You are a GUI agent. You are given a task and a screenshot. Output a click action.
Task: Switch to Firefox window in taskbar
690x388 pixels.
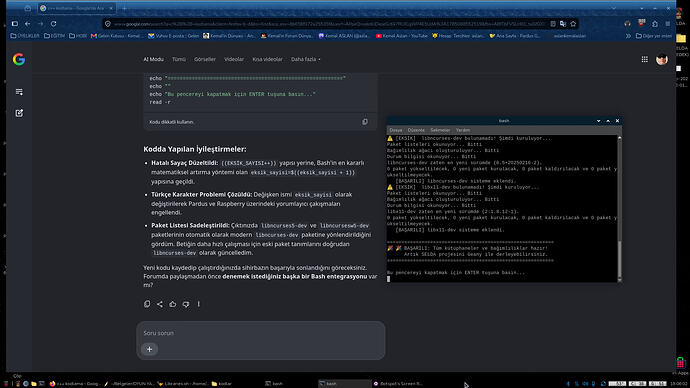74,384
